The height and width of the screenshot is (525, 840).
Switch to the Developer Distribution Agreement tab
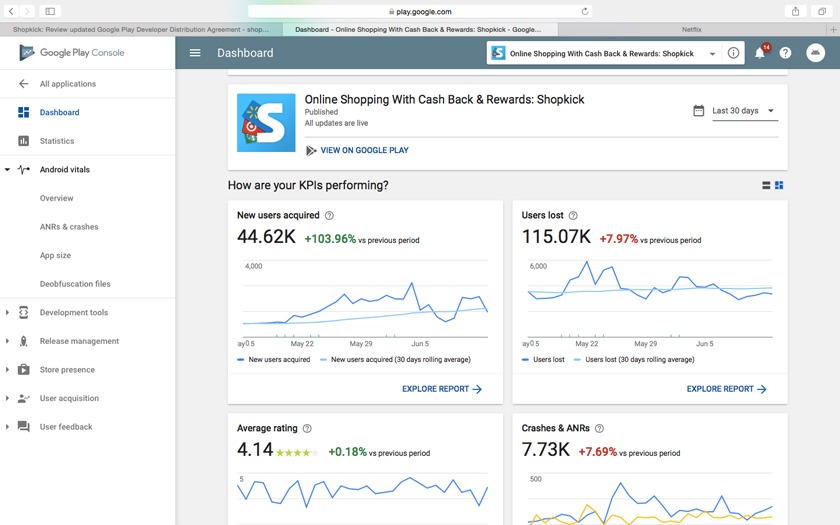pyautogui.click(x=141, y=29)
